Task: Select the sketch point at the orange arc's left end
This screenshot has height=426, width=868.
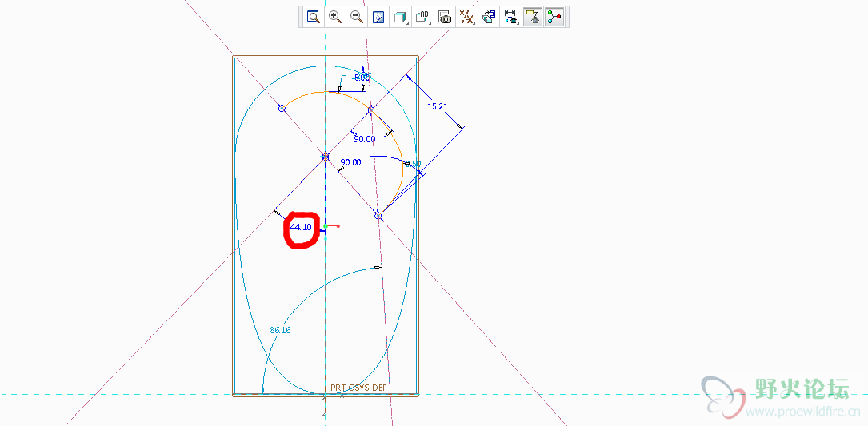Action: 282,109
